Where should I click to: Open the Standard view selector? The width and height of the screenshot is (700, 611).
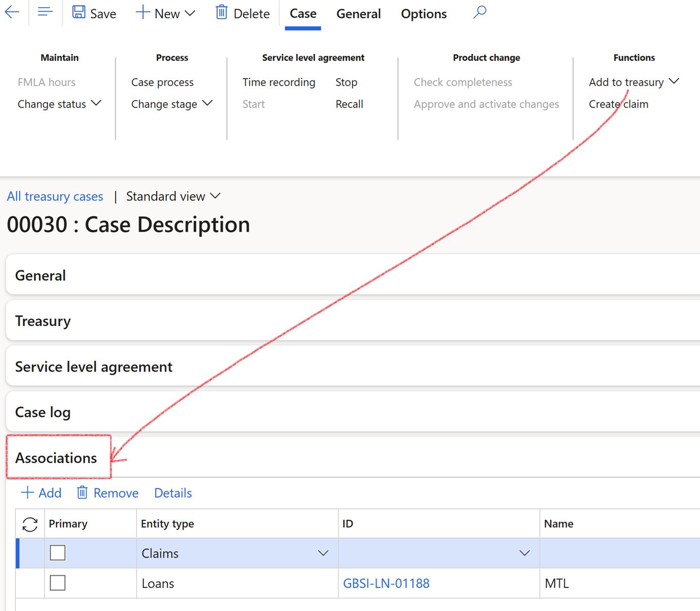[x=173, y=196]
